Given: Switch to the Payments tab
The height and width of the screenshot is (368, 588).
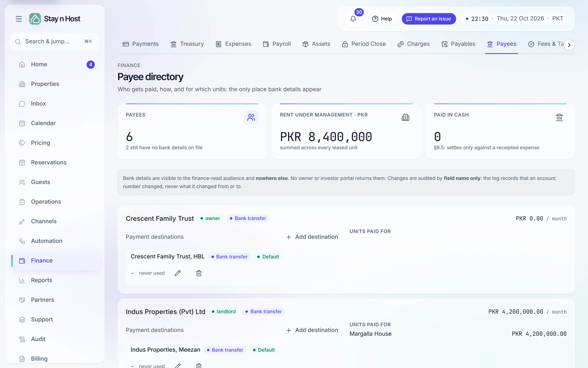Looking at the screenshot, I should (141, 44).
